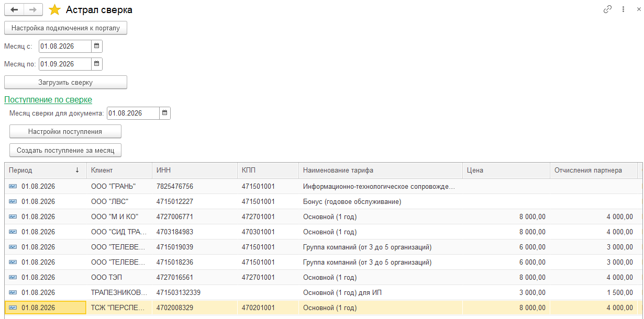Open calendar picker for 'Месяц с' field
This screenshot has width=644, height=319.
click(96, 46)
